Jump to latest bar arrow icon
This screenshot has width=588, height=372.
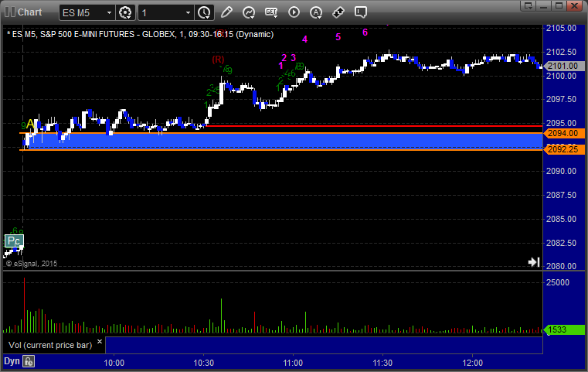(x=534, y=261)
